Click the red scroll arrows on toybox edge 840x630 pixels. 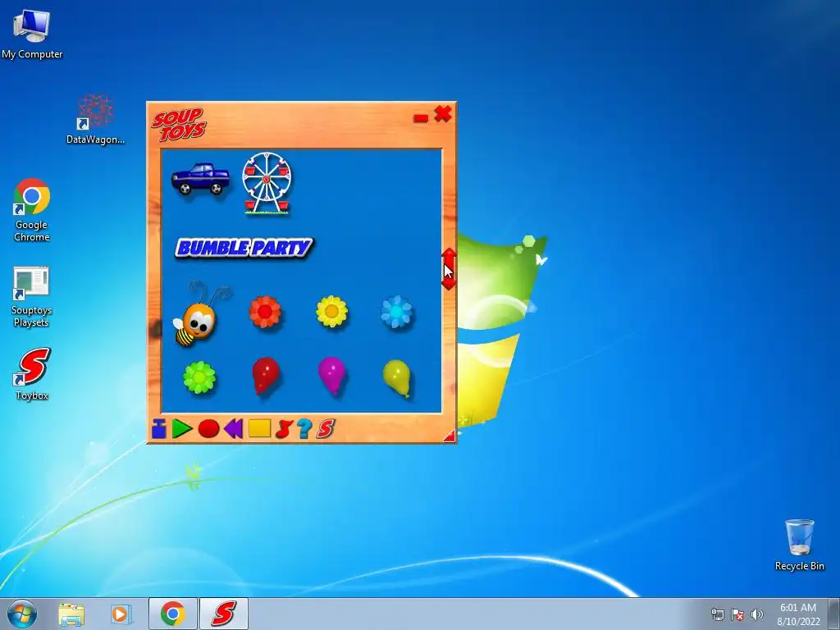(x=449, y=269)
